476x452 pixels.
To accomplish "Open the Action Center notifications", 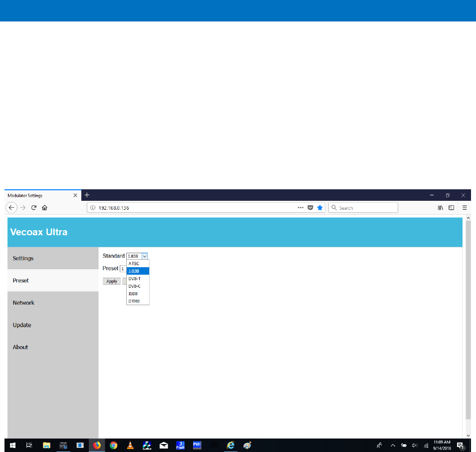I will point(461,446).
